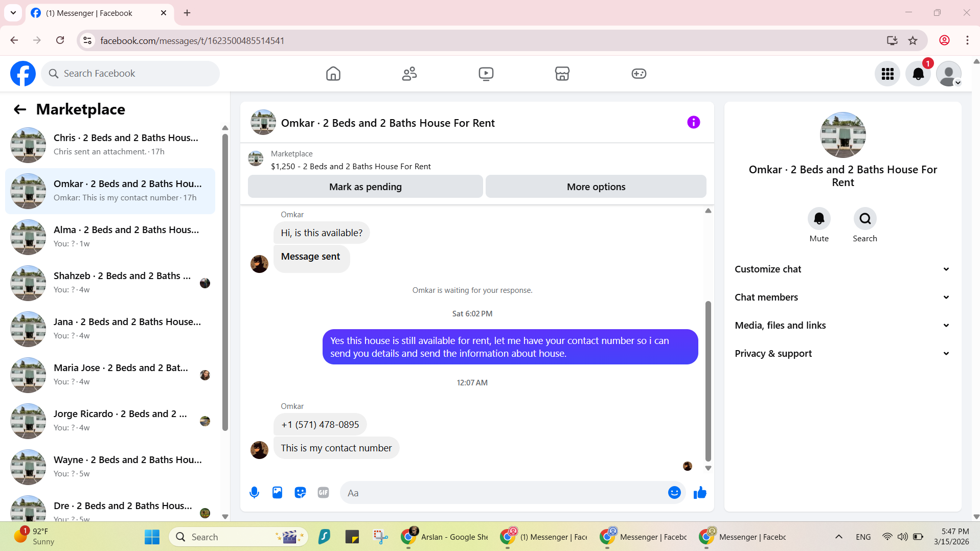The image size is (980, 551).
Task: Focus the Search Facebook field
Action: pyautogui.click(x=130, y=74)
